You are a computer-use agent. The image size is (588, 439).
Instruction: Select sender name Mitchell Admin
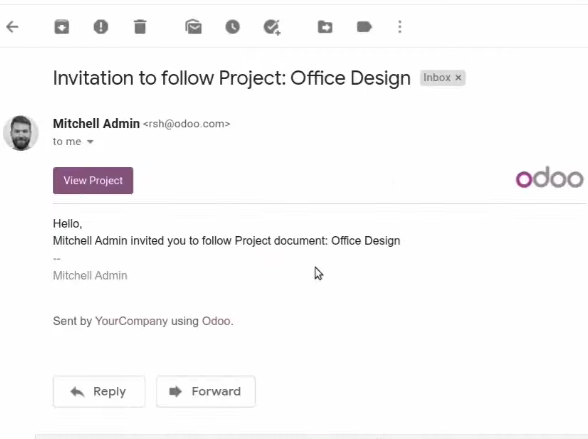[x=96, y=124]
